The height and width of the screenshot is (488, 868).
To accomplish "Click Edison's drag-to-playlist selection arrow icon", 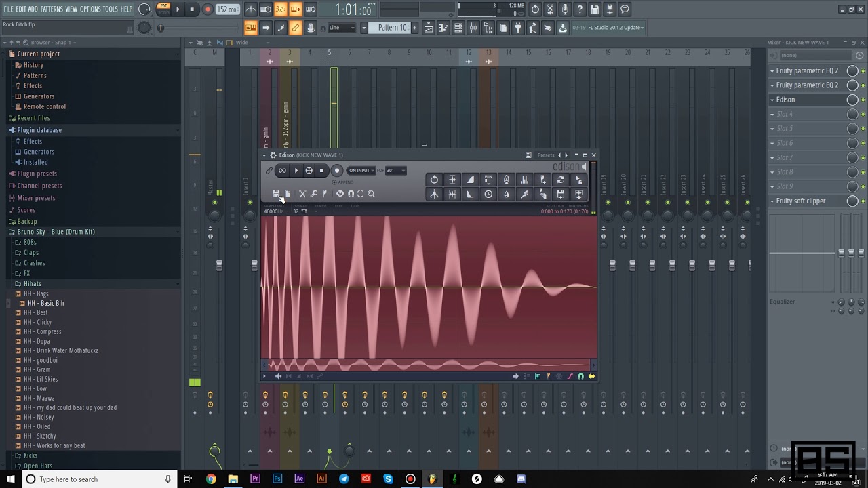I will pyautogui.click(x=578, y=180).
